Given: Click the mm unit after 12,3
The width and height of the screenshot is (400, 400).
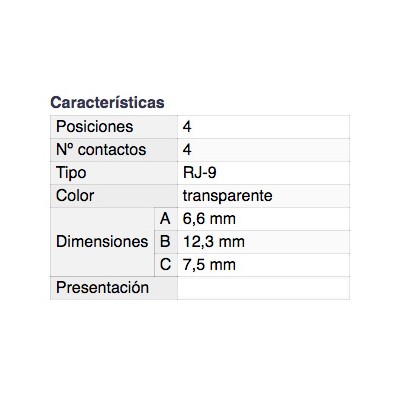Looking at the screenshot, I should [x=232, y=243].
